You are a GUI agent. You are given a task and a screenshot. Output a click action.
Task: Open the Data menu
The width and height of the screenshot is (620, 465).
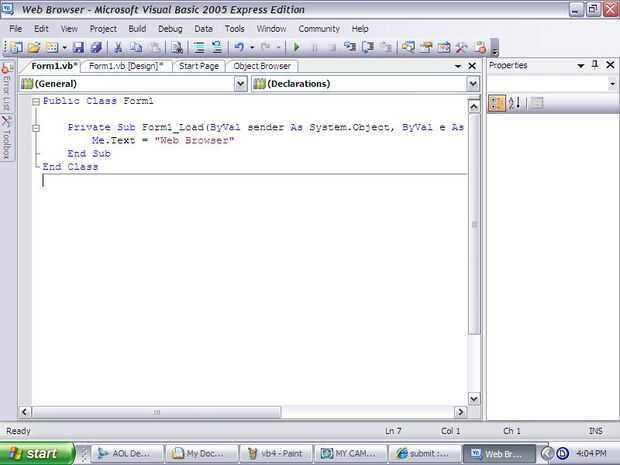[x=203, y=29]
